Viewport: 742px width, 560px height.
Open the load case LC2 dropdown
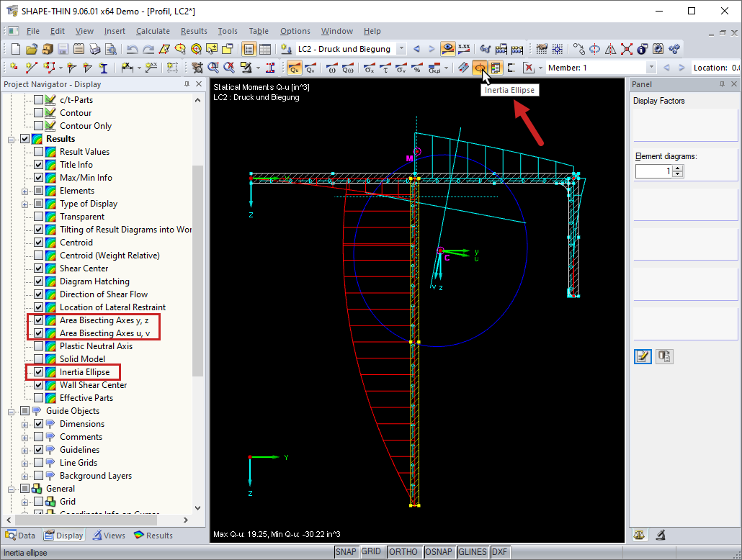(x=400, y=50)
